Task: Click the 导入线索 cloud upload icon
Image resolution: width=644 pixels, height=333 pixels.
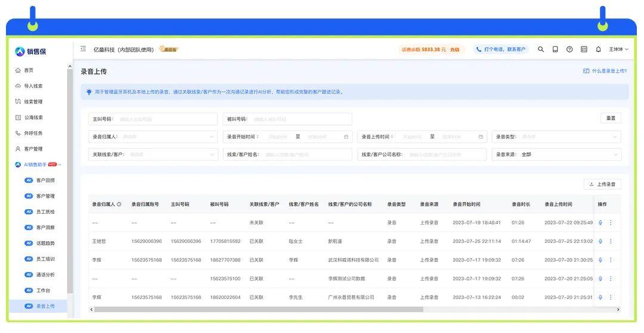Action: click(x=18, y=86)
